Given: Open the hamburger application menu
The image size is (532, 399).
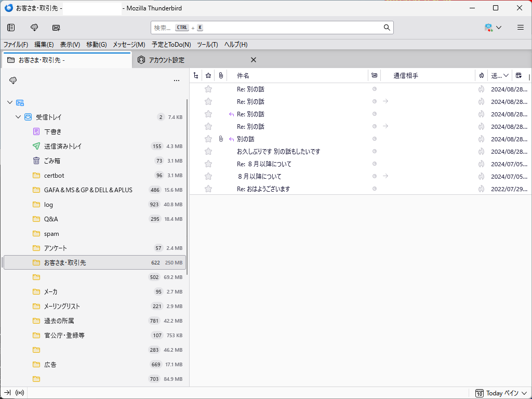Looking at the screenshot, I should (x=521, y=28).
